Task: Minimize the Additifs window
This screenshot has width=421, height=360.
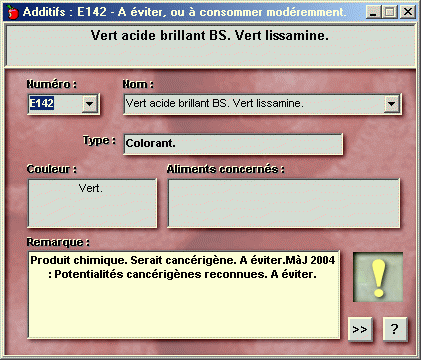Action: coord(373,12)
